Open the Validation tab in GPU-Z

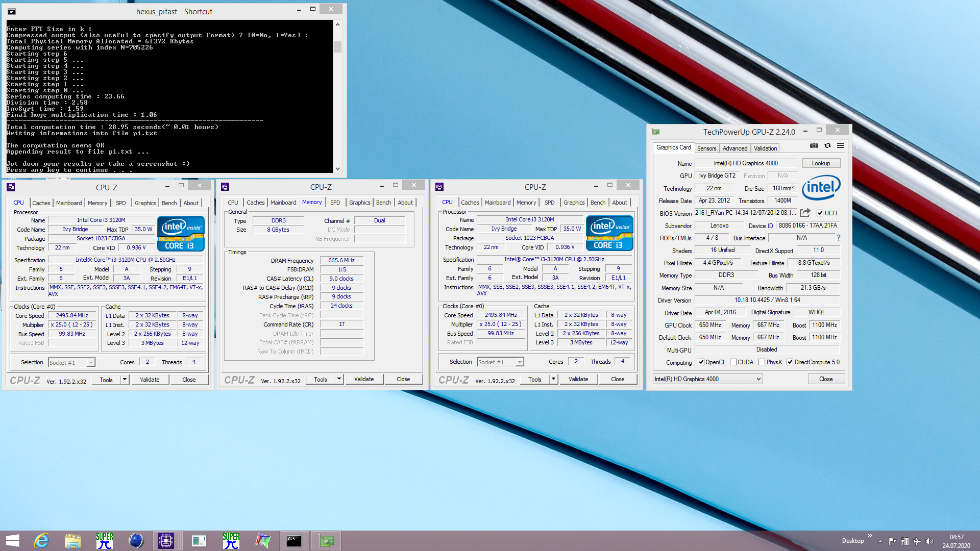click(x=765, y=148)
